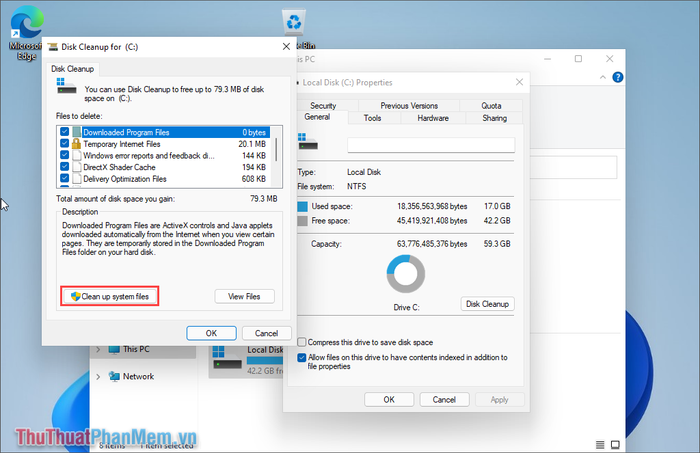This screenshot has height=453, width=700.
Task: Uncheck Delivery Optimization Files checkbox
Action: point(64,178)
